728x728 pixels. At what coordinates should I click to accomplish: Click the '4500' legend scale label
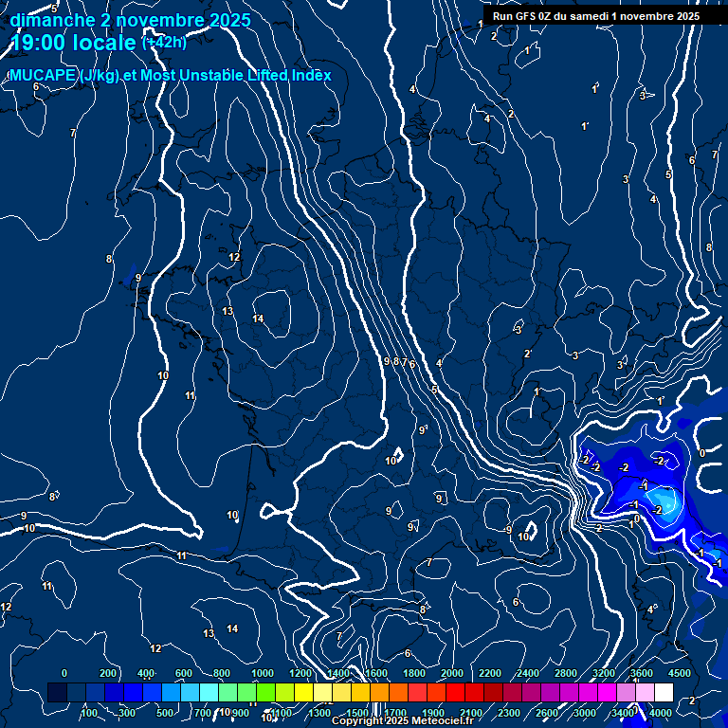[x=680, y=673]
